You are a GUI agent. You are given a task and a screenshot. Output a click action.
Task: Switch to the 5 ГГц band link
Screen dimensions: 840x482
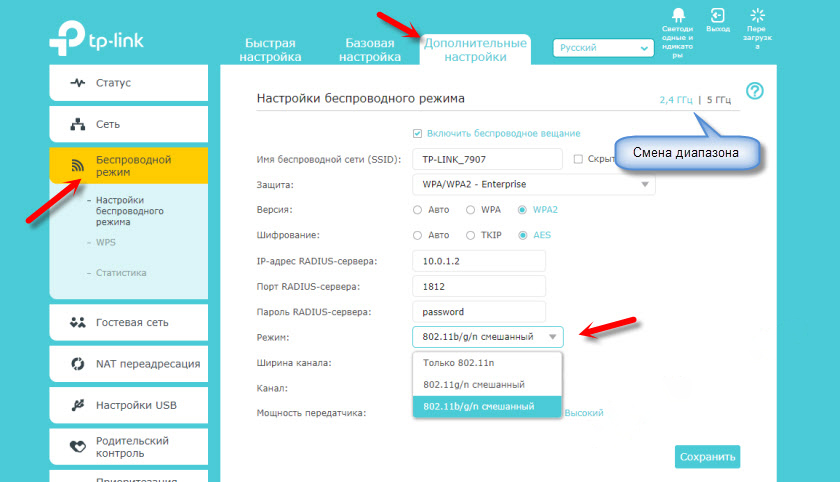pyautogui.click(x=719, y=100)
